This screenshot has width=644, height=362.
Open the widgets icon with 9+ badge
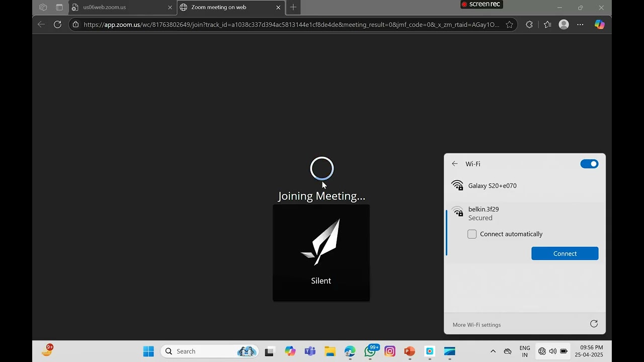(x=47, y=350)
